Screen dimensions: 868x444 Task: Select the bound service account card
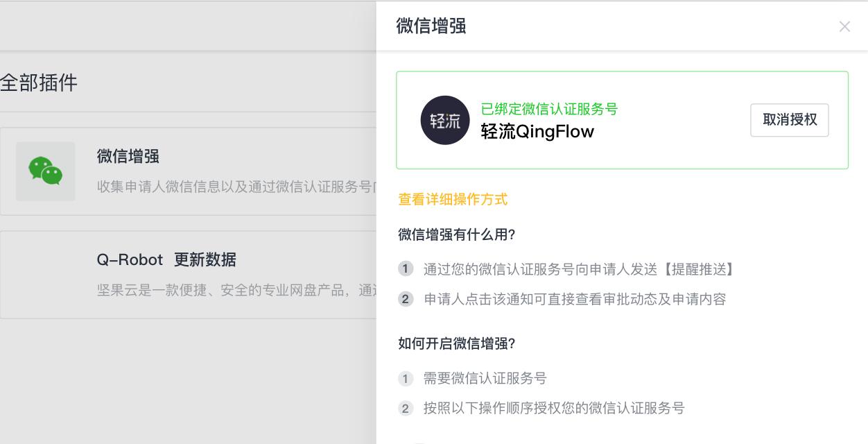pyautogui.click(x=622, y=119)
